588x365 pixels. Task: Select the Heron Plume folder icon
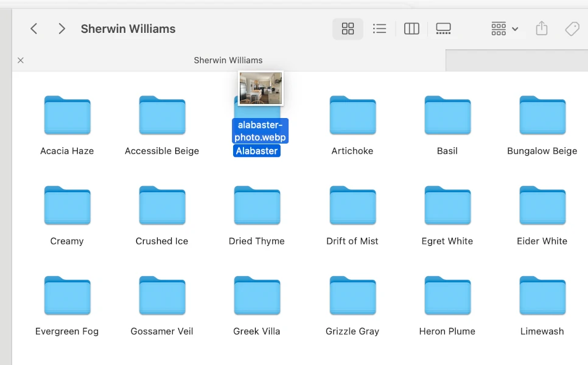(x=447, y=295)
